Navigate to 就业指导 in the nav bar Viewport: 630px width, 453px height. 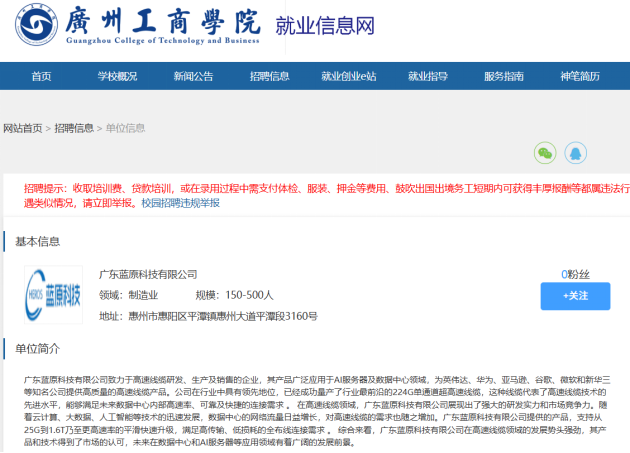coord(427,76)
